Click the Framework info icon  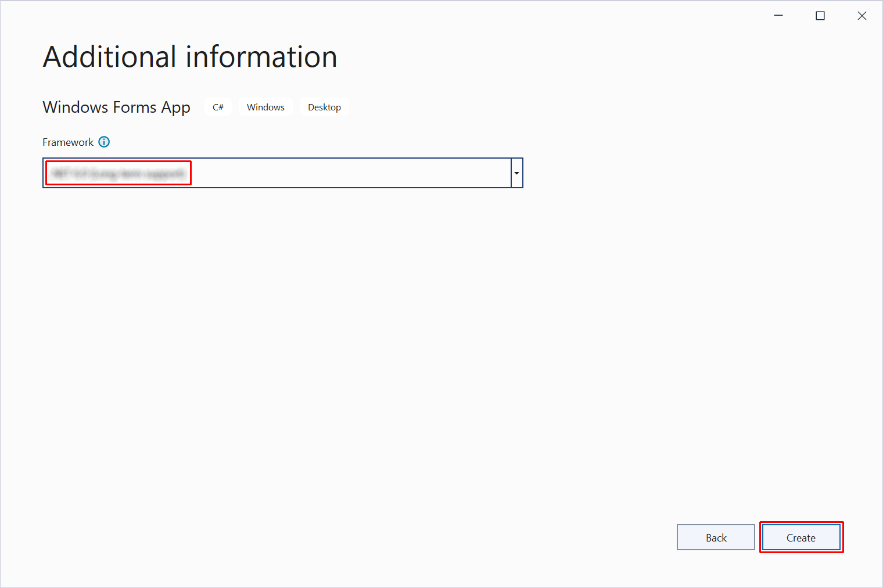click(104, 142)
